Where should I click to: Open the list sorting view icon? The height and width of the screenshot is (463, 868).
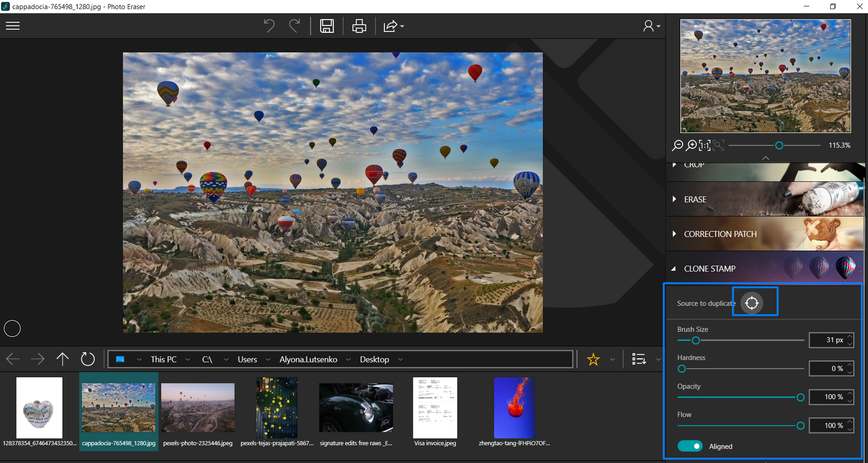(639, 360)
